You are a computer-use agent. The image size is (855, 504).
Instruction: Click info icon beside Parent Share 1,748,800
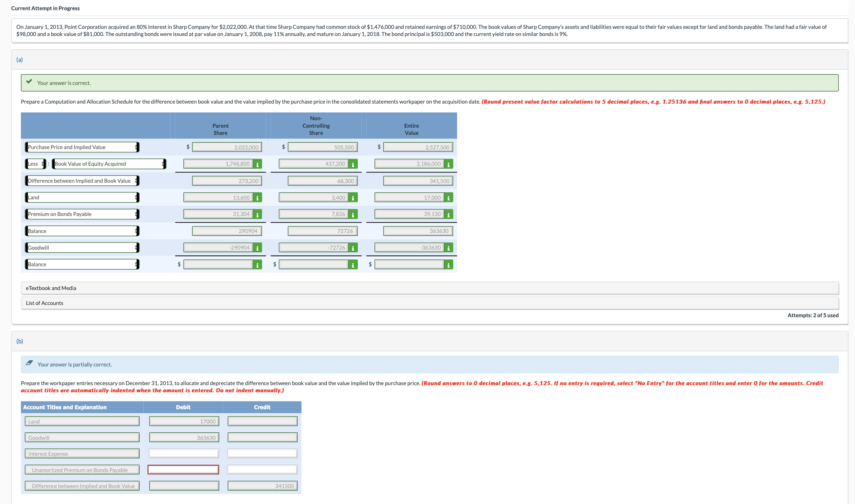click(257, 164)
